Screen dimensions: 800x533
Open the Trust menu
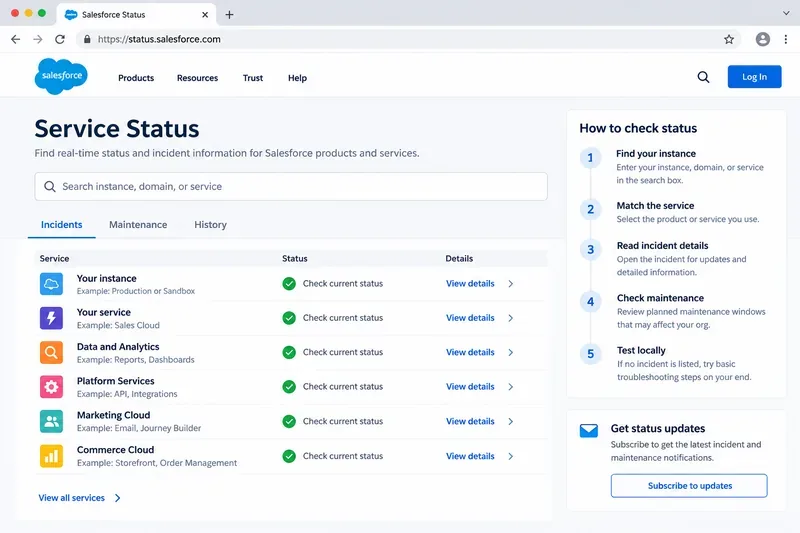point(253,78)
